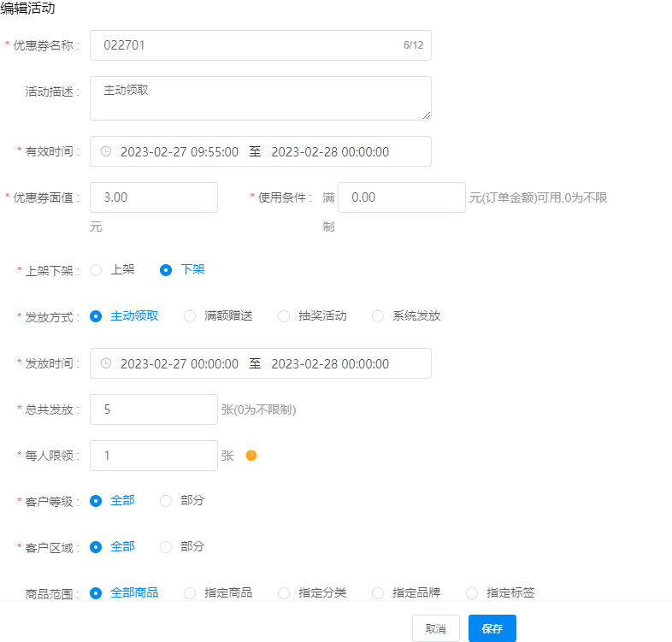This screenshot has width=672, height=642.
Task: Click the orange help icon beside 每人限领
Action: pos(251,456)
